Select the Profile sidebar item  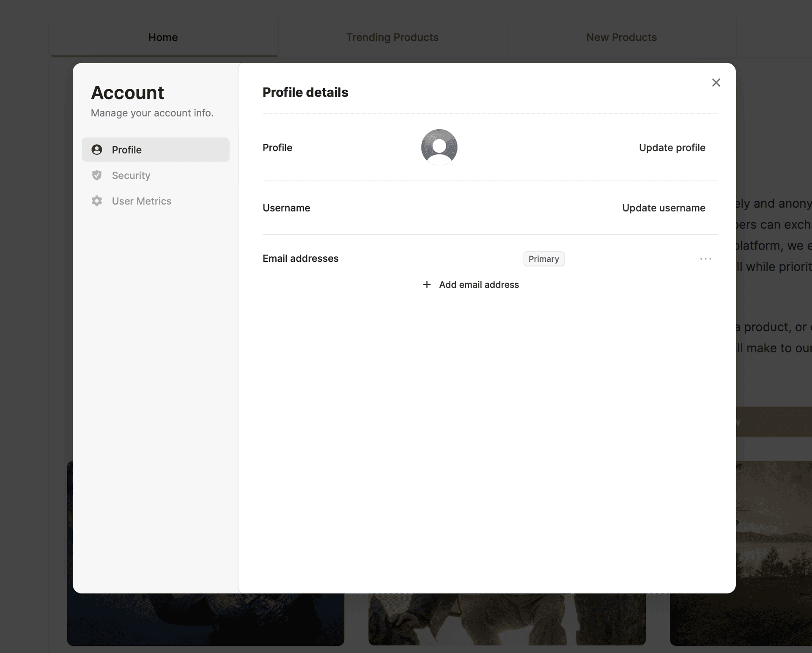click(156, 149)
